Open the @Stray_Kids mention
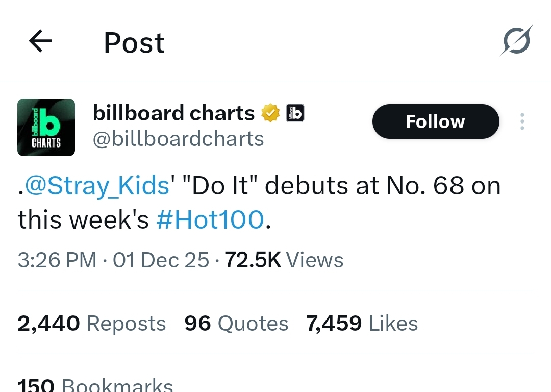The image size is (551, 392). click(x=97, y=186)
